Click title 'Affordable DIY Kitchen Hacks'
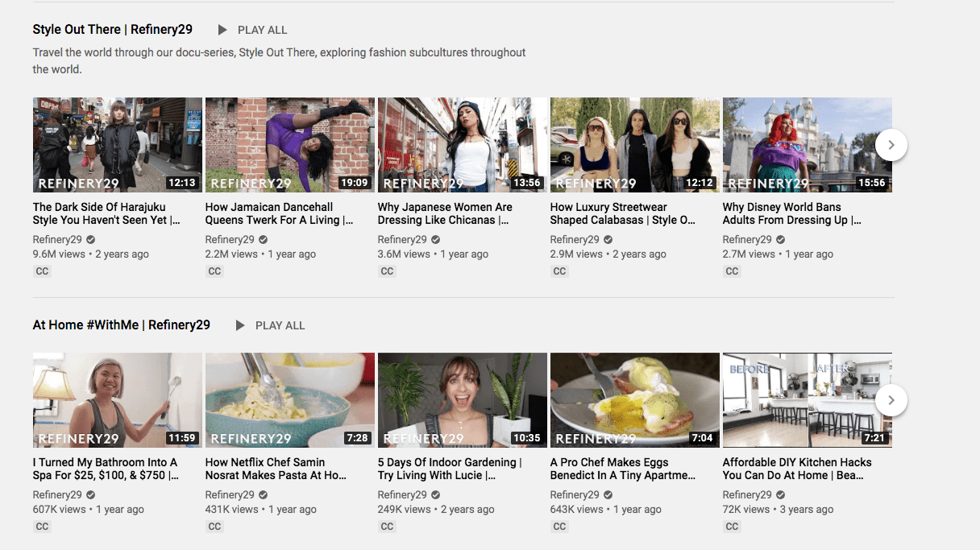Viewport: 980px width, 550px height. [x=797, y=469]
